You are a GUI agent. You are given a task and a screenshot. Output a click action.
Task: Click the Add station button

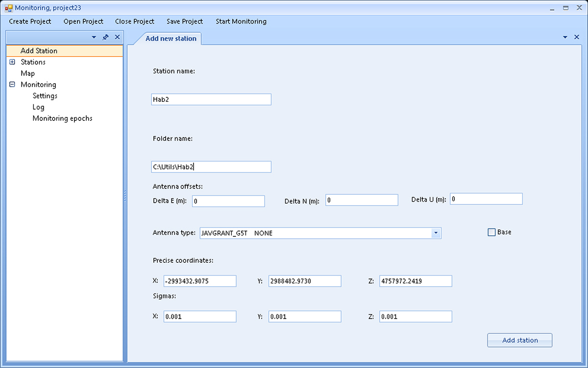point(520,340)
